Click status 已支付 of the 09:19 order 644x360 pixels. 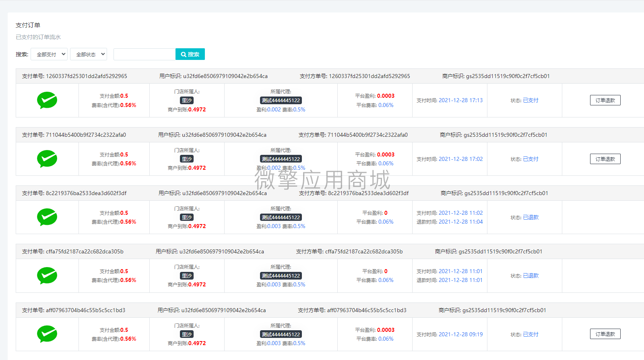click(530, 334)
